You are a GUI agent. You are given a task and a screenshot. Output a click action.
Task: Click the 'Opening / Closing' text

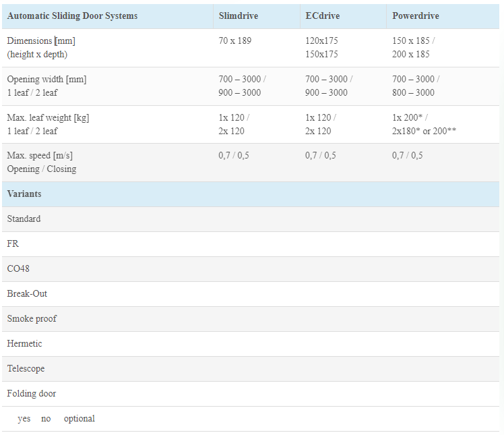[42, 169]
